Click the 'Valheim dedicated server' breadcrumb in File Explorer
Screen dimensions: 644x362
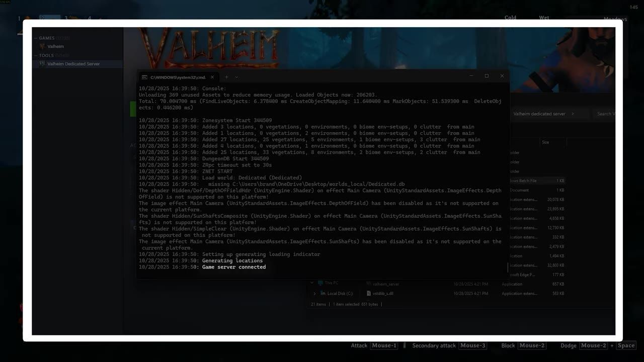tap(539, 114)
